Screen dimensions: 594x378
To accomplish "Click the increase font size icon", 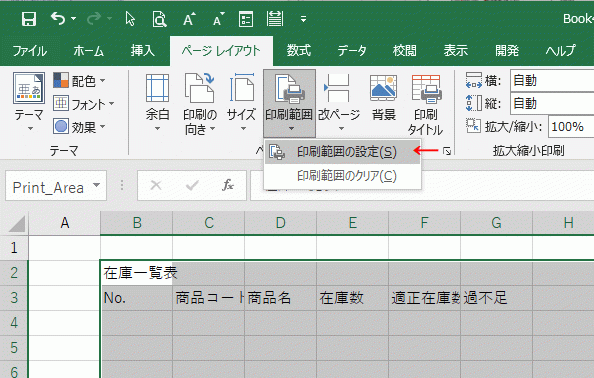I will (189, 19).
